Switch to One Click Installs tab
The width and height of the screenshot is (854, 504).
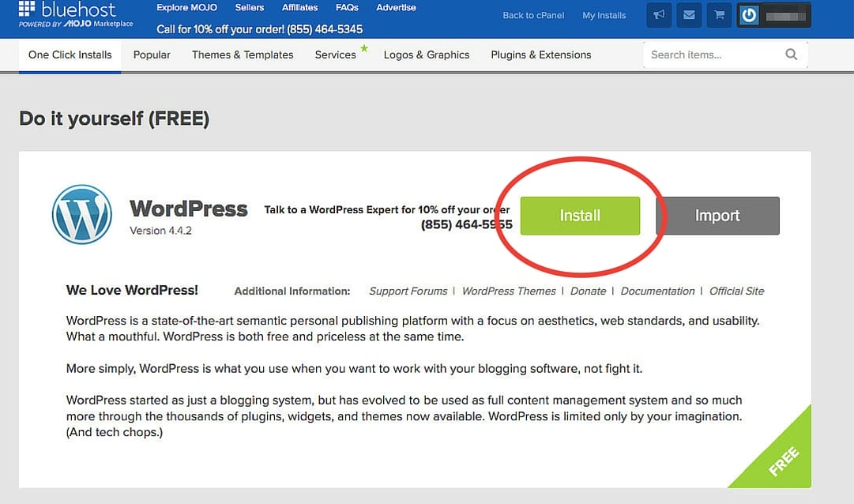click(70, 55)
